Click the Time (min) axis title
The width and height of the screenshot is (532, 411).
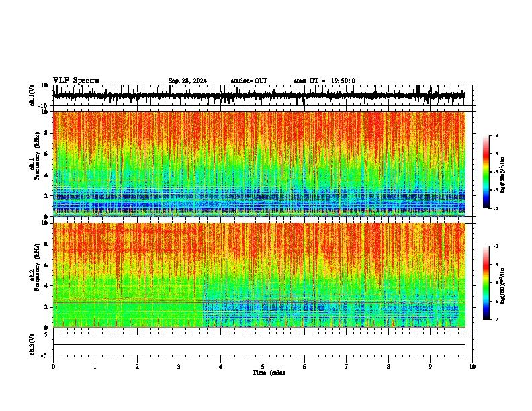point(269,373)
